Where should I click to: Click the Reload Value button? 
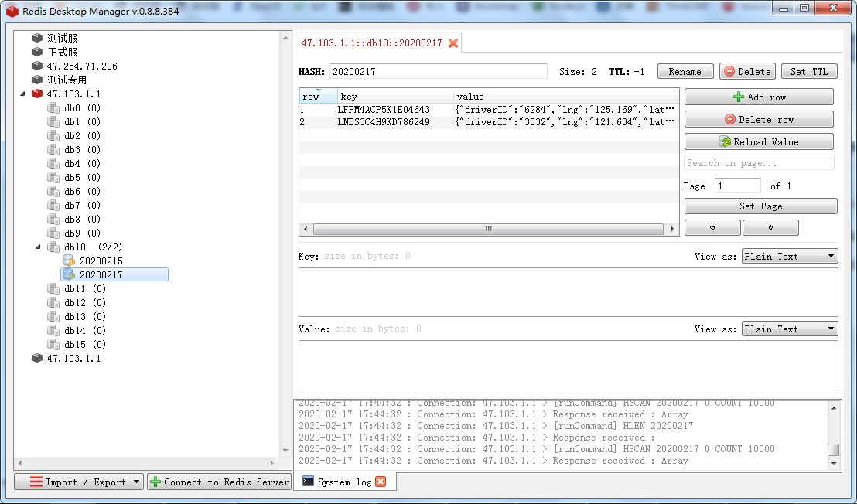coord(760,141)
